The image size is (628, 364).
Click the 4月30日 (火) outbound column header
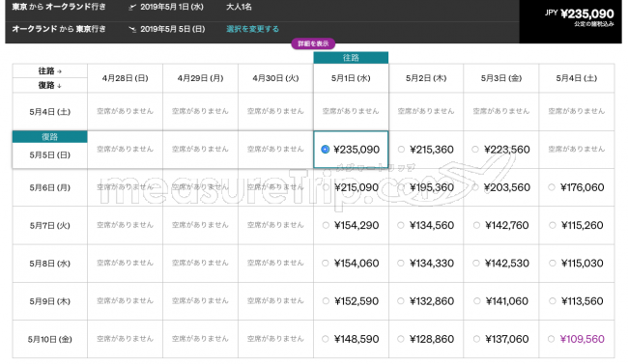click(275, 78)
